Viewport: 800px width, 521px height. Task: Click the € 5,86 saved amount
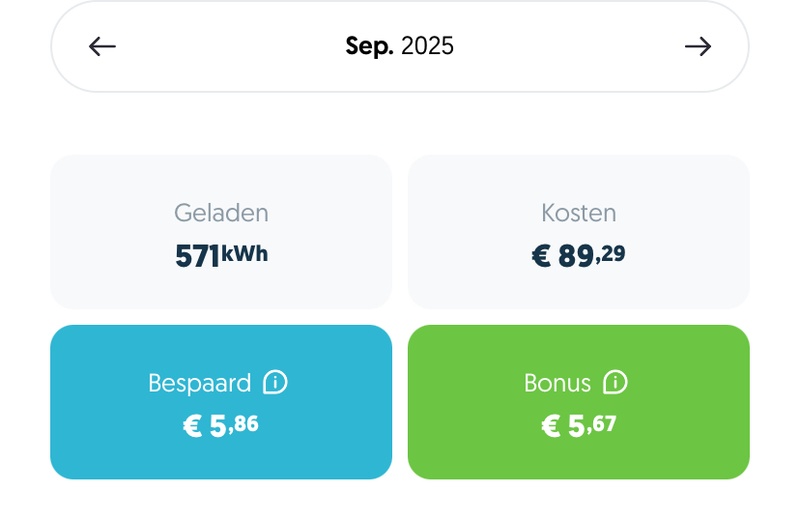point(221,426)
